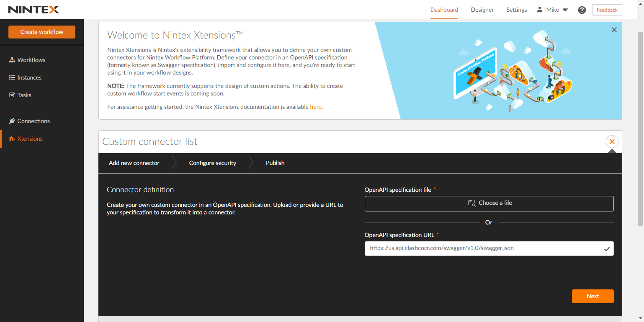This screenshot has height=322, width=644.
Task: Click the OpenAPI specification URL input field
Action: [x=489, y=248]
